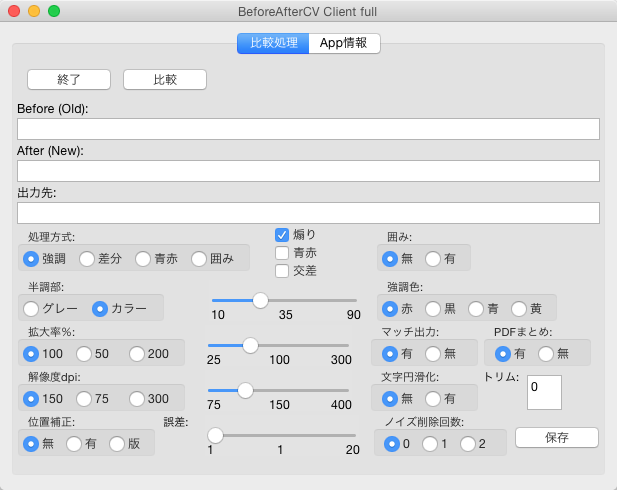This screenshot has height=490, width=617.
Task: Switch to the 比較処理 tab
Action: point(273,43)
